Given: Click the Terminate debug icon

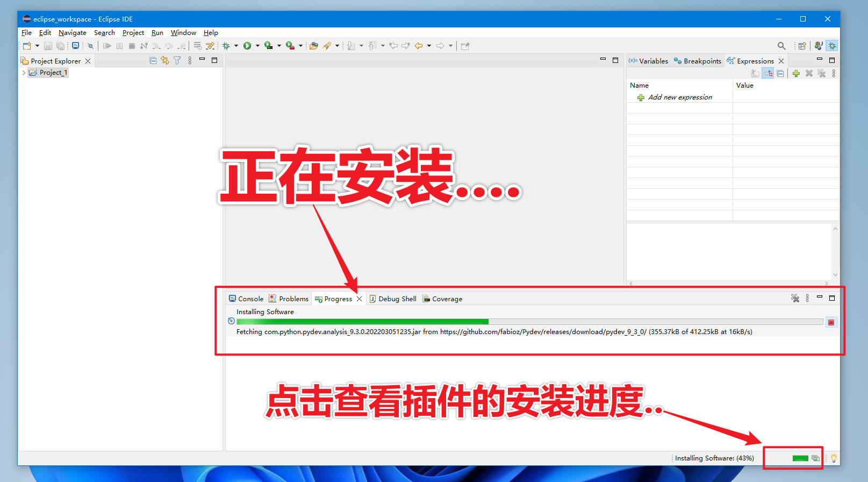Looking at the screenshot, I should tap(132, 46).
